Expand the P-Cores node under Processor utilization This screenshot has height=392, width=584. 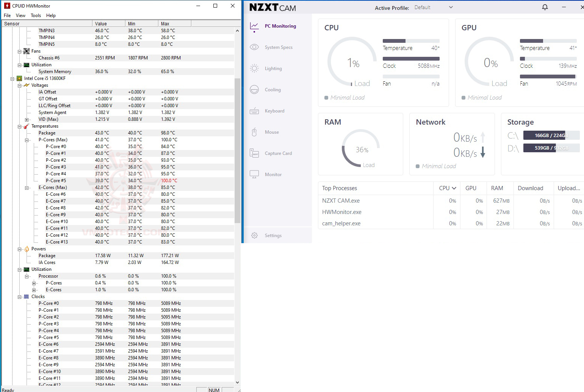click(34, 283)
